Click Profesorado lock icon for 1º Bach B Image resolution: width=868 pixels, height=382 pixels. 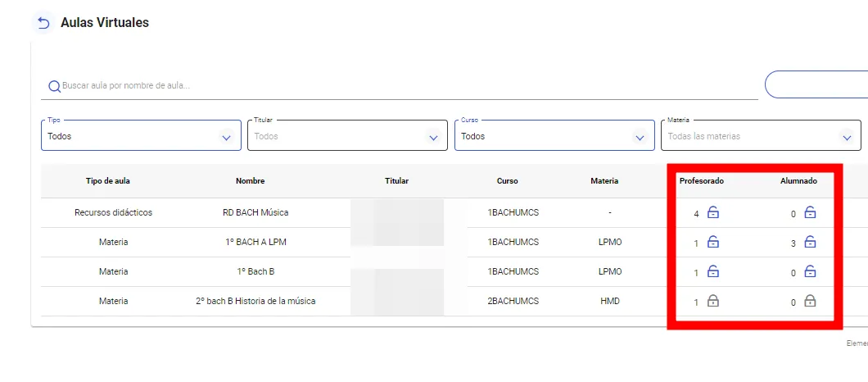(x=712, y=272)
